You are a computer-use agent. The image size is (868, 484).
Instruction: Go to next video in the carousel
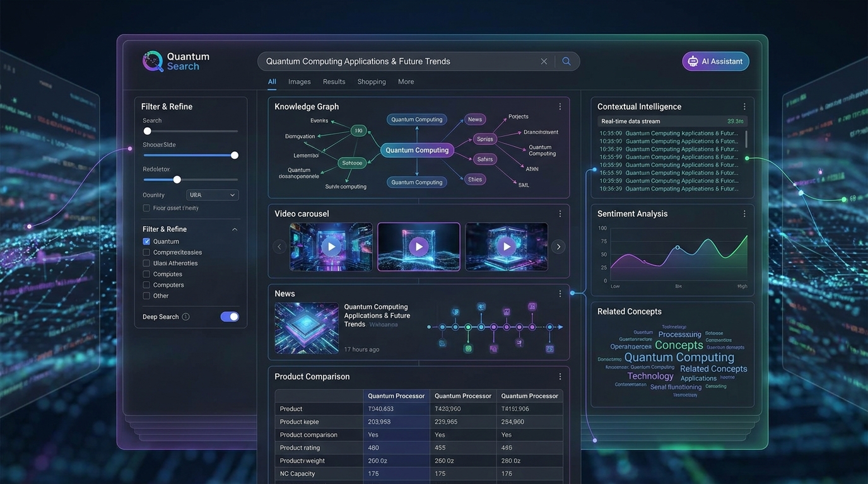[x=558, y=247]
